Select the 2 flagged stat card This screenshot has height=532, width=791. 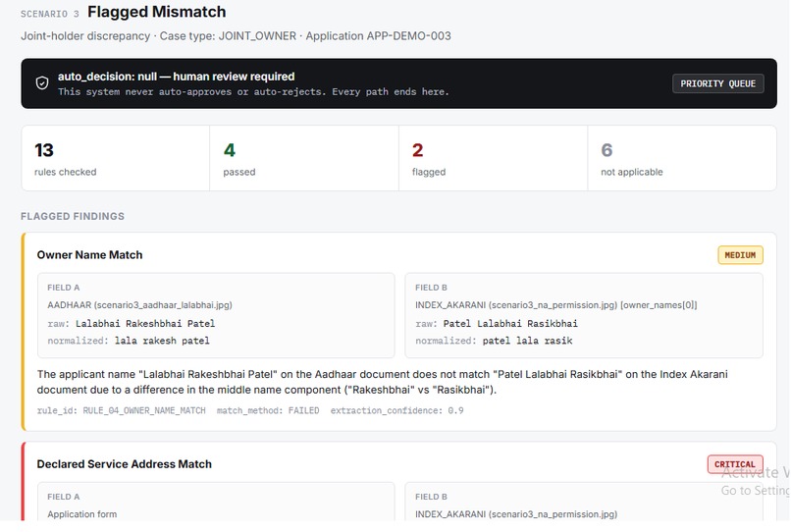coord(493,158)
